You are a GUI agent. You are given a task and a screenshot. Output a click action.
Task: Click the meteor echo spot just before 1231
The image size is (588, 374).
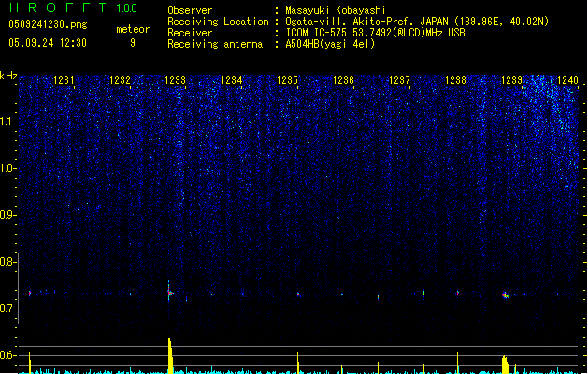click(x=30, y=293)
